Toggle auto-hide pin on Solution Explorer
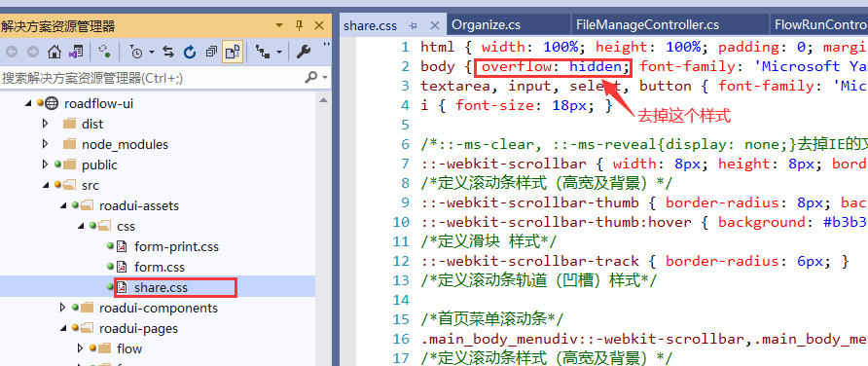 pos(300,25)
